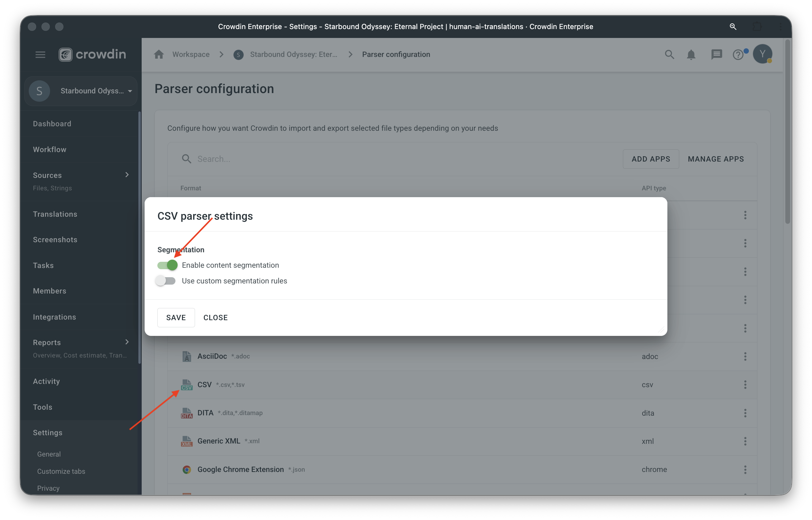Disable Enable content segmentation toggle

[167, 265]
